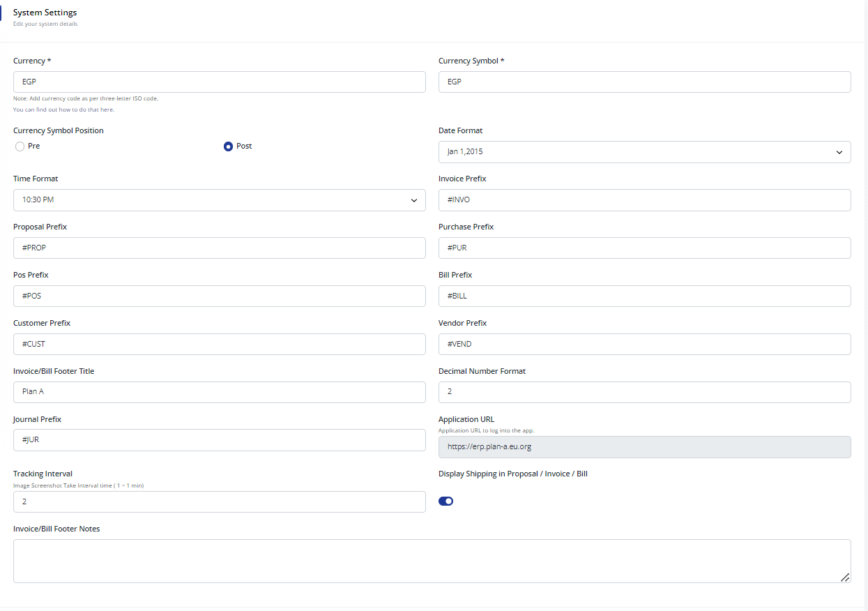The width and height of the screenshot is (868, 611).
Task: Click the Purchase Prefix field
Action: pos(644,248)
